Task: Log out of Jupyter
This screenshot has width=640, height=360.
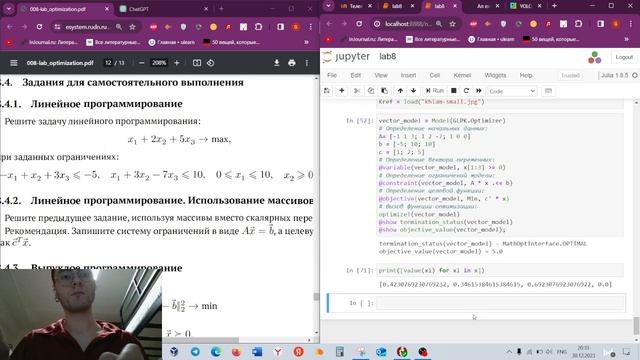Action: [624, 57]
